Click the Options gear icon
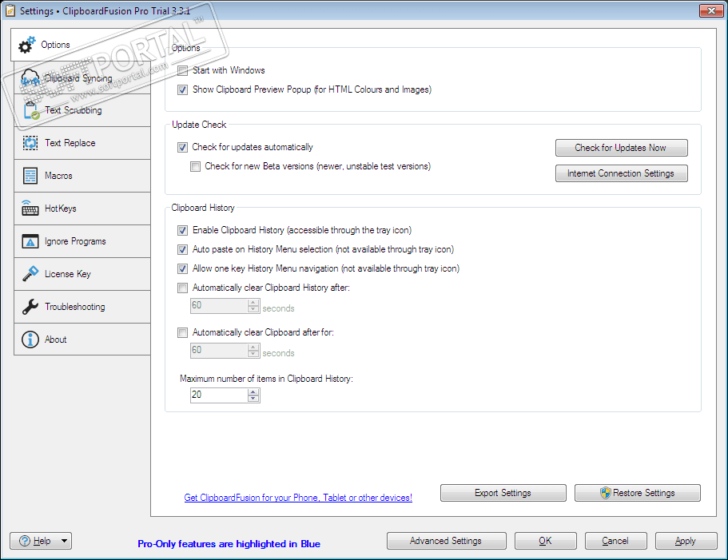This screenshot has width=728, height=560. coord(27,45)
